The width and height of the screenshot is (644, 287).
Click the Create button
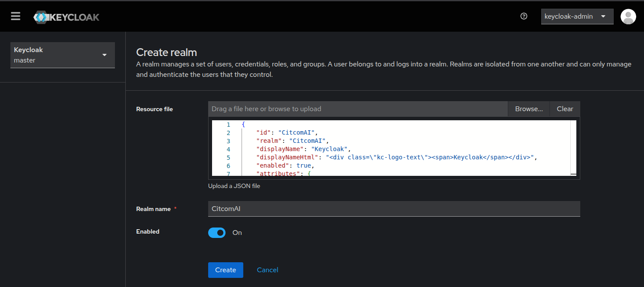tap(226, 270)
